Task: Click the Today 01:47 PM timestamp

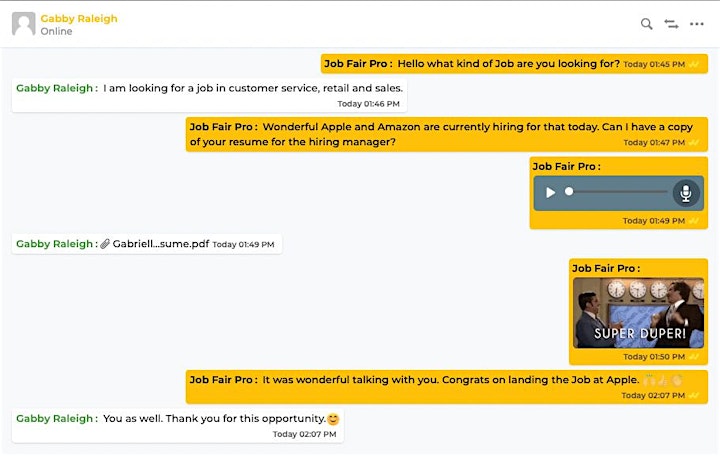Action: [654, 142]
